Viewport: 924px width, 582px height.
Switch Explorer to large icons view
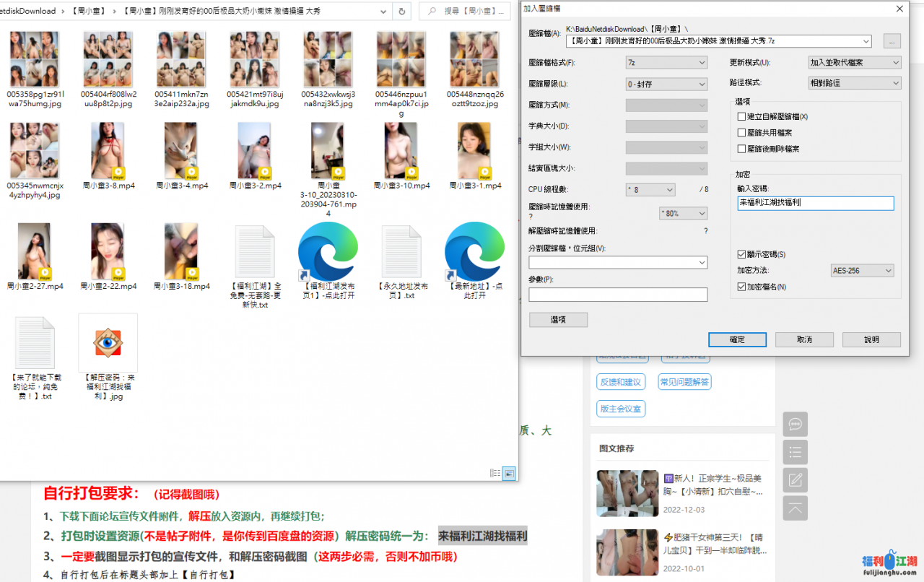[509, 473]
